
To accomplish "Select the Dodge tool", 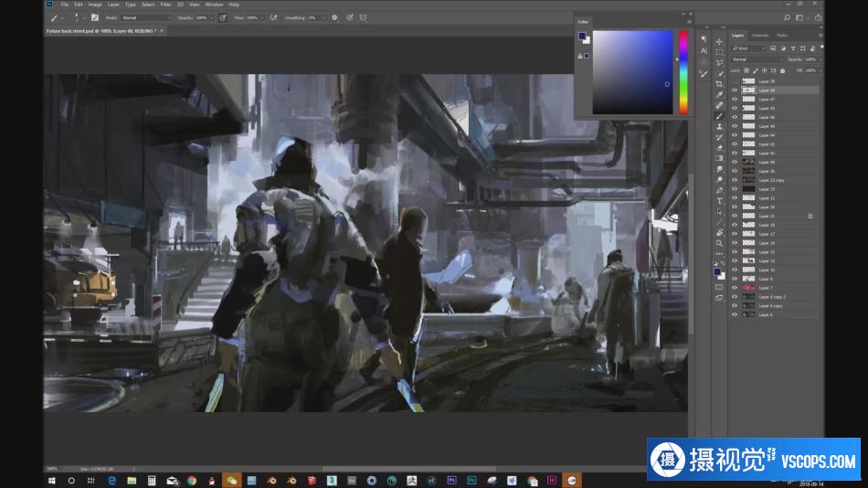I will [719, 179].
